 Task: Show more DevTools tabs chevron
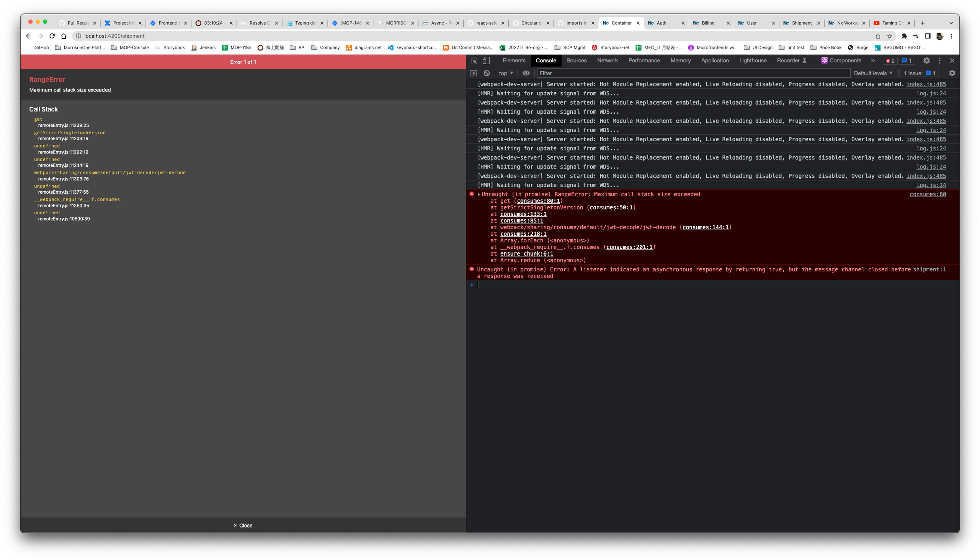[873, 60]
